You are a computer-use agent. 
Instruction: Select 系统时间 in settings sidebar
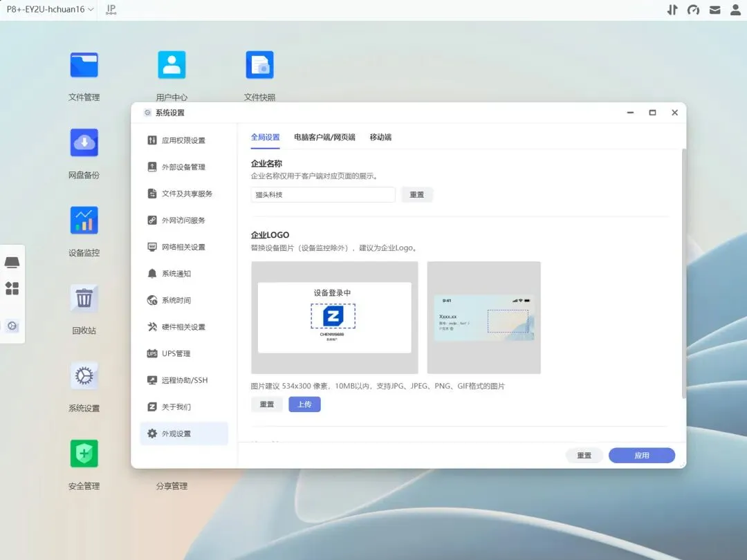[x=184, y=300]
